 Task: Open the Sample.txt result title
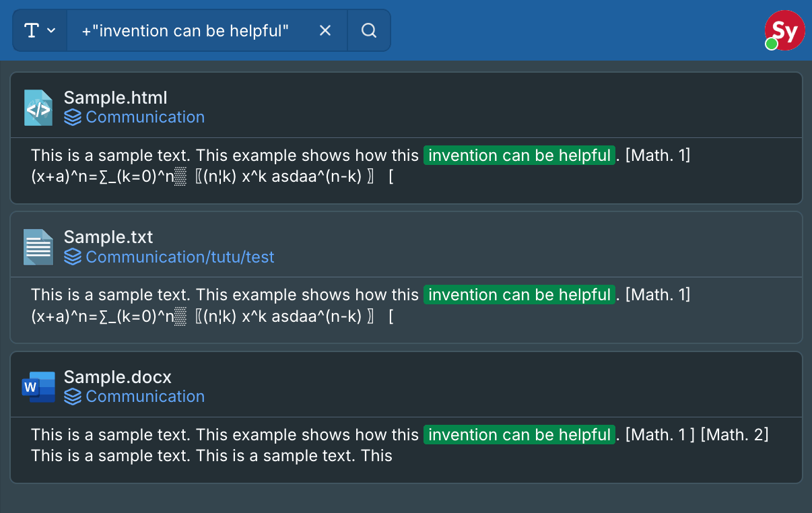pos(108,237)
